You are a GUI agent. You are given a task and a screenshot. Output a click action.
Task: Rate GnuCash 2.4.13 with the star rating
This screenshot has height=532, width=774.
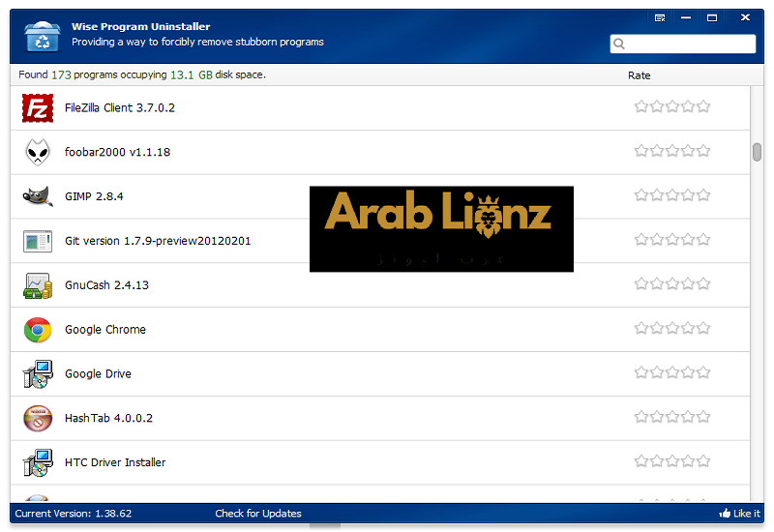[x=672, y=283]
